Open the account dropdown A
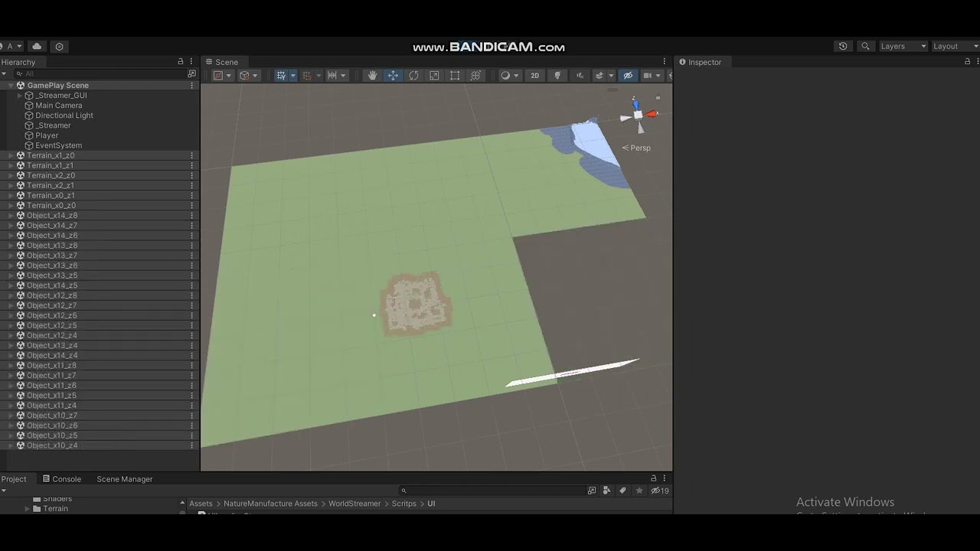The width and height of the screenshot is (980, 551). click(13, 46)
